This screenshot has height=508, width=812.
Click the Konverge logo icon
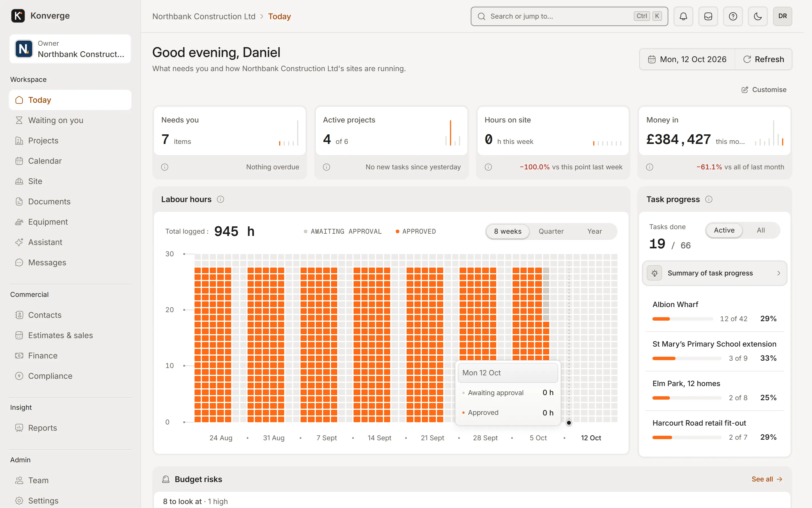(x=18, y=16)
